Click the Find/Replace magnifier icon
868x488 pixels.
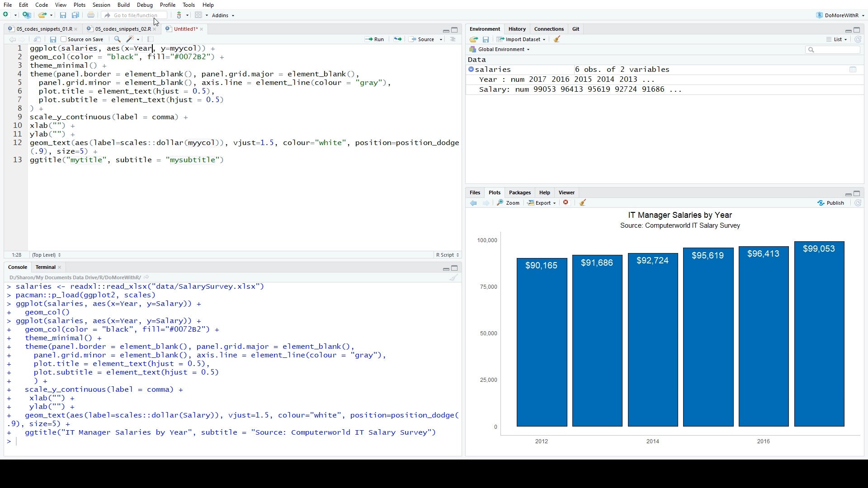[x=117, y=39]
